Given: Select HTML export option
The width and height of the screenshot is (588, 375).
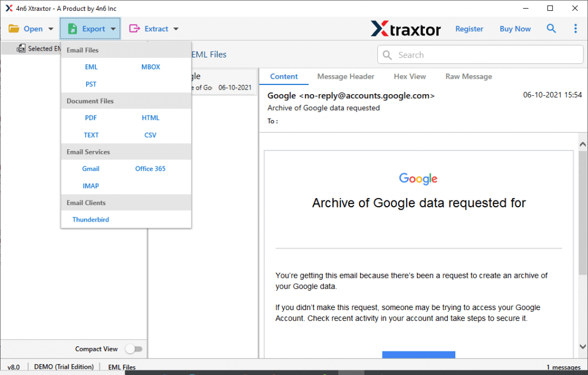Looking at the screenshot, I should (151, 118).
